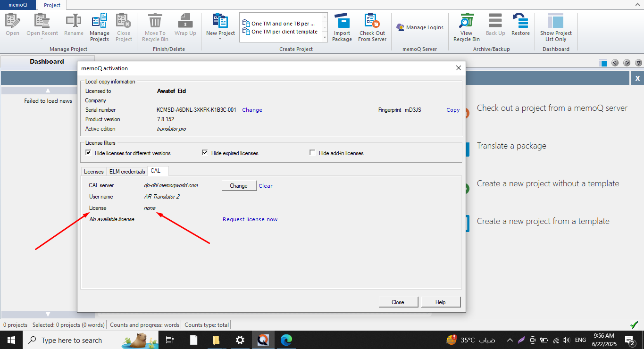Viewport: 644px width, 349px height.
Task: Click the Help button in activation dialog
Action: pyautogui.click(x=441, y=302)
